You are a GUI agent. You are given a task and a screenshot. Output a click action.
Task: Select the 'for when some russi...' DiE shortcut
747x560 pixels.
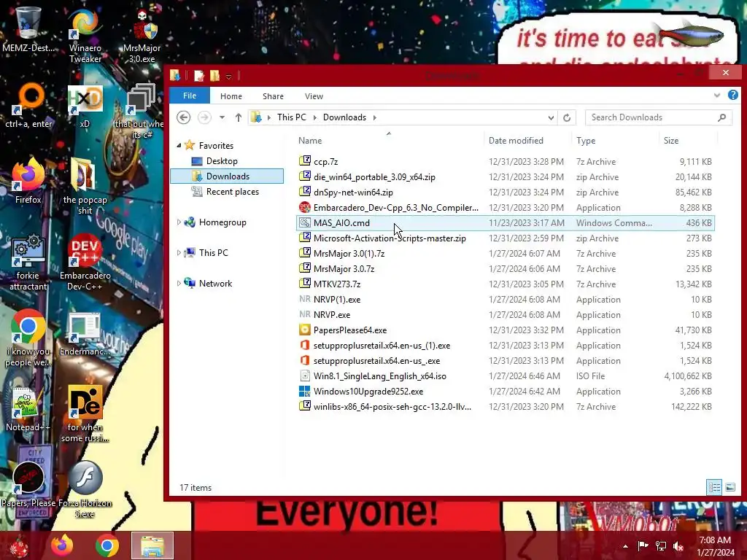85,413
